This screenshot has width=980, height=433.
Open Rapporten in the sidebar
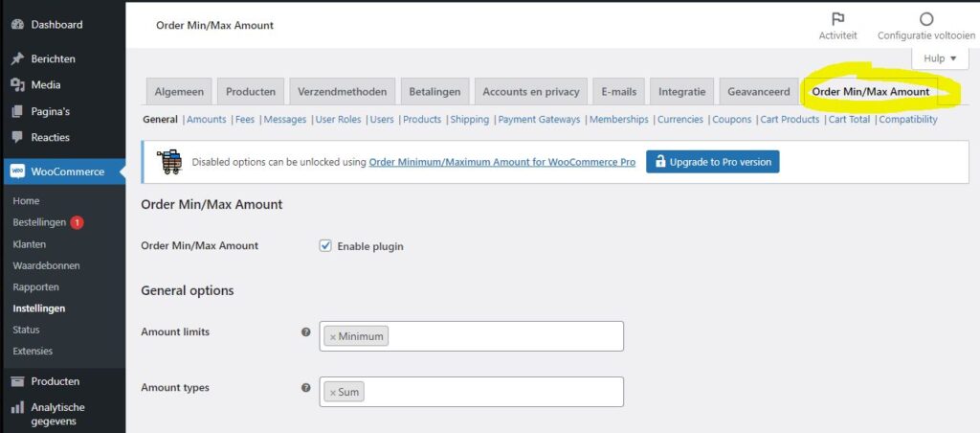point(35,287)
